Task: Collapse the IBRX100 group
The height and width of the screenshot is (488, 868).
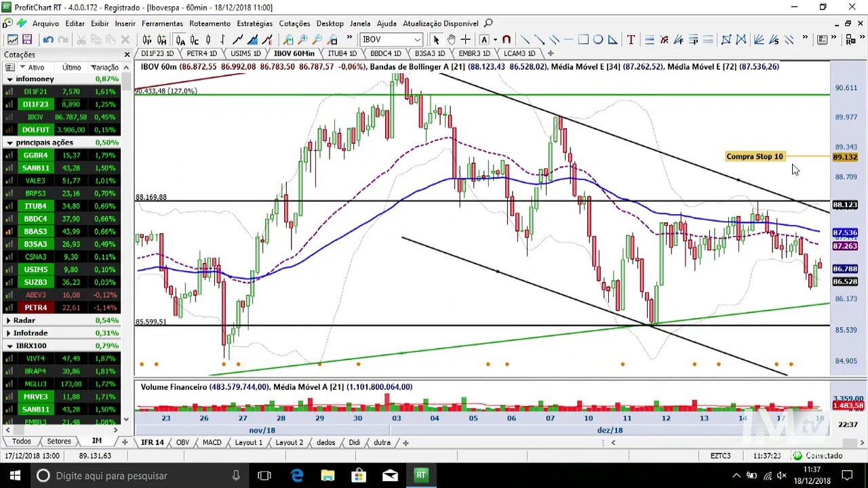Action: pos(9,346)
